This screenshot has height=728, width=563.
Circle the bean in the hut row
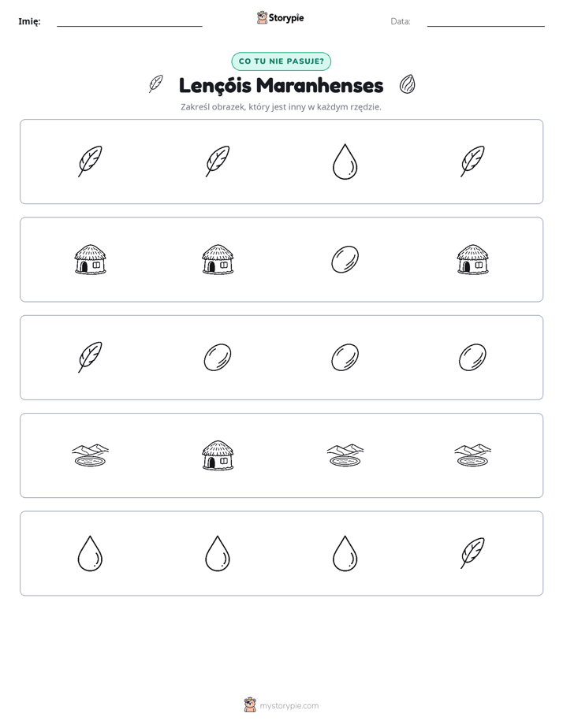pyautogui.click(x=345, y=259)
